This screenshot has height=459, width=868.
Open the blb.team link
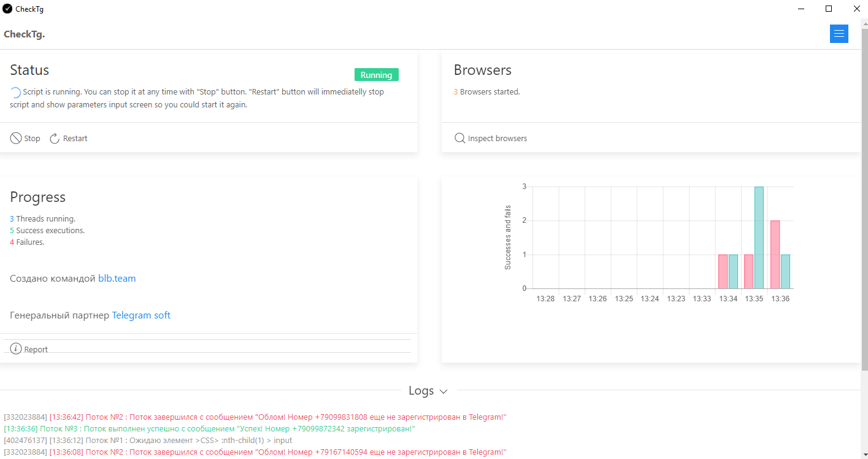(117, 279)
